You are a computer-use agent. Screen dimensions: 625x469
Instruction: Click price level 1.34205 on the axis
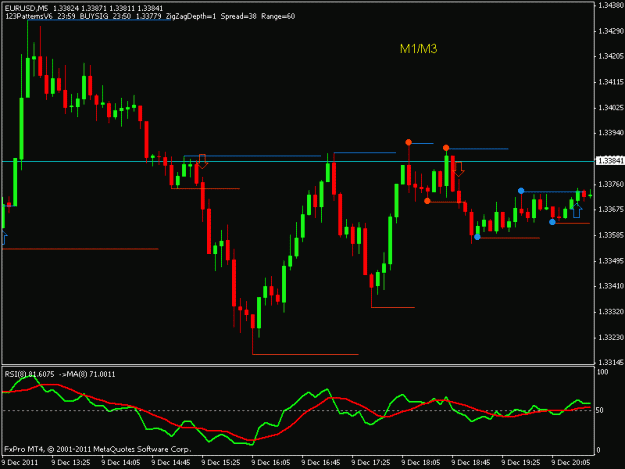coord(610,57)
